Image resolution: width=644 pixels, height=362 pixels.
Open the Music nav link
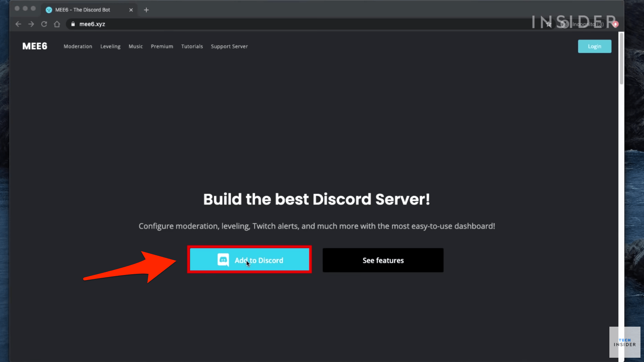136,46
